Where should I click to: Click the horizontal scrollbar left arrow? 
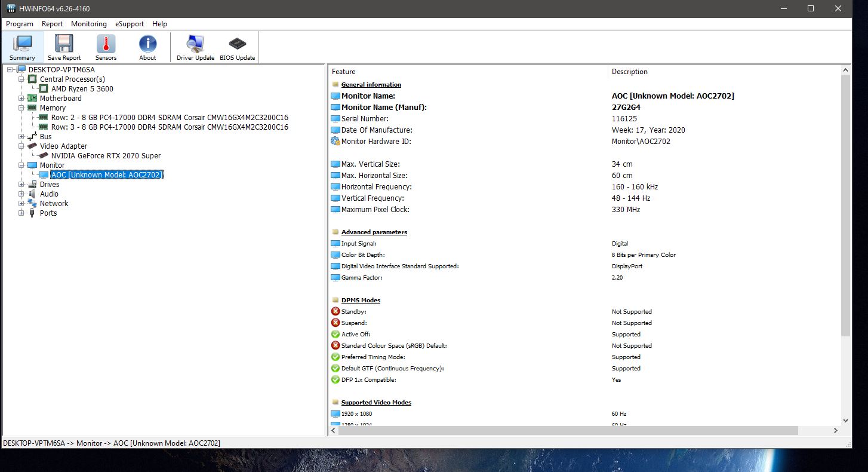click(334, 431)
